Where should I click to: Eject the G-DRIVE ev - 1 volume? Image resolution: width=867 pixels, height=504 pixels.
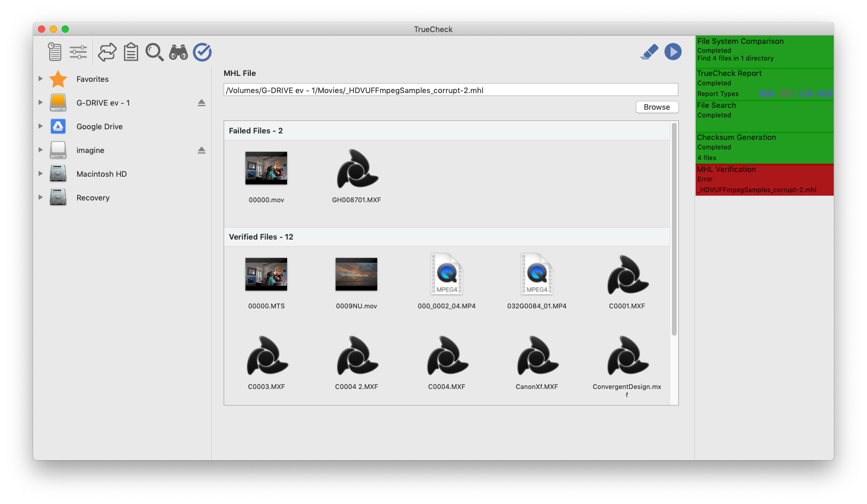pos(202,103)
